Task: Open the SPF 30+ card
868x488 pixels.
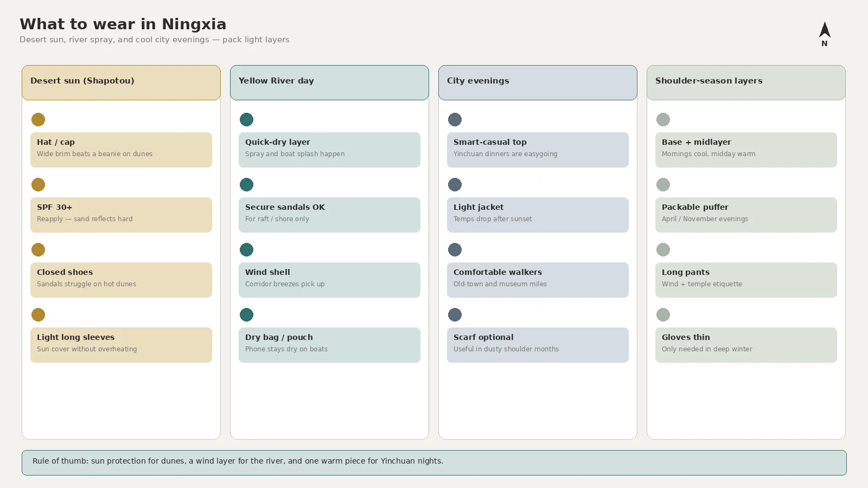Action: pyautogui.click(x=121, y=215)
